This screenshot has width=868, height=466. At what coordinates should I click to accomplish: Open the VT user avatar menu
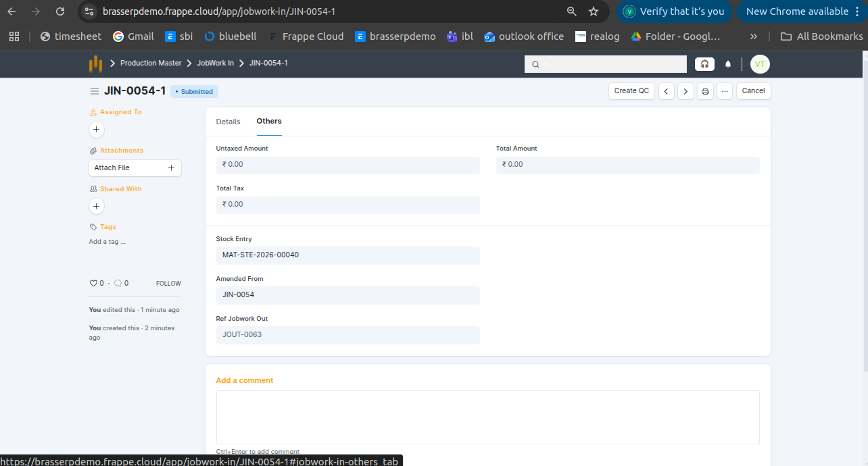click(760, 64)
